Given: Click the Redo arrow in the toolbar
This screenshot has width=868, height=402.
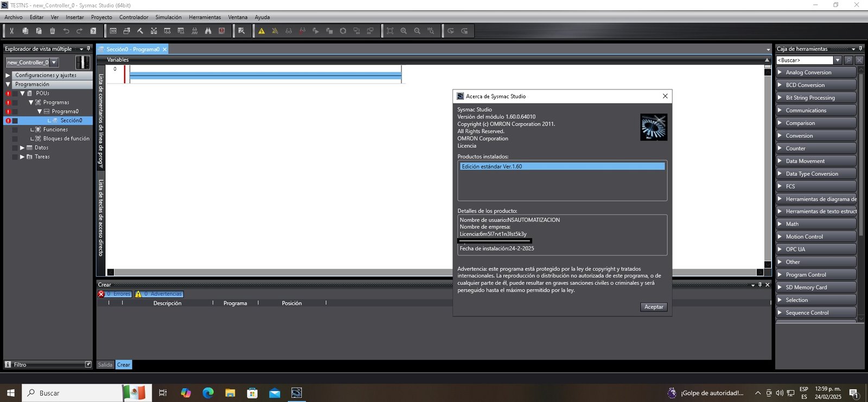Looking at the screenshot, I should pos(80,31).
